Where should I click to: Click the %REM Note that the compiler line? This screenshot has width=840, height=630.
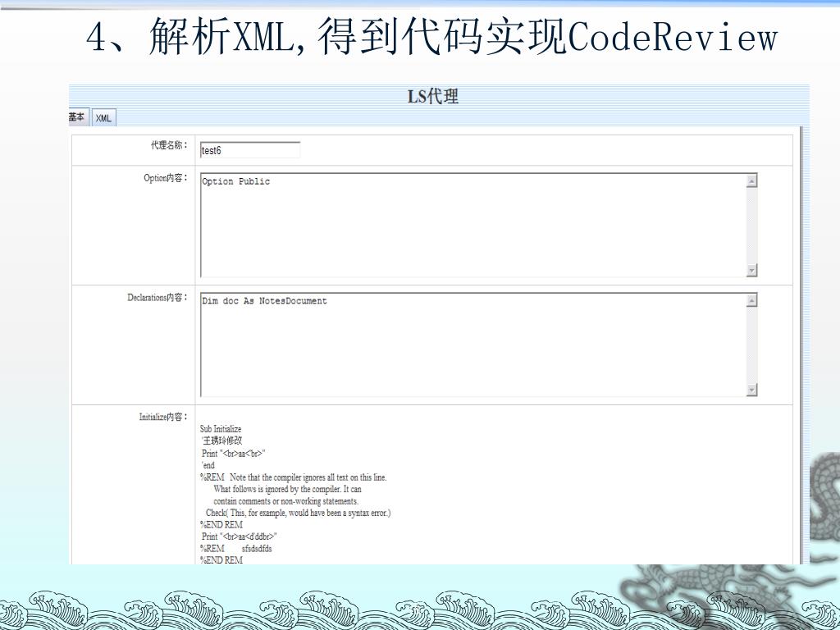click(x=293, y=477)
